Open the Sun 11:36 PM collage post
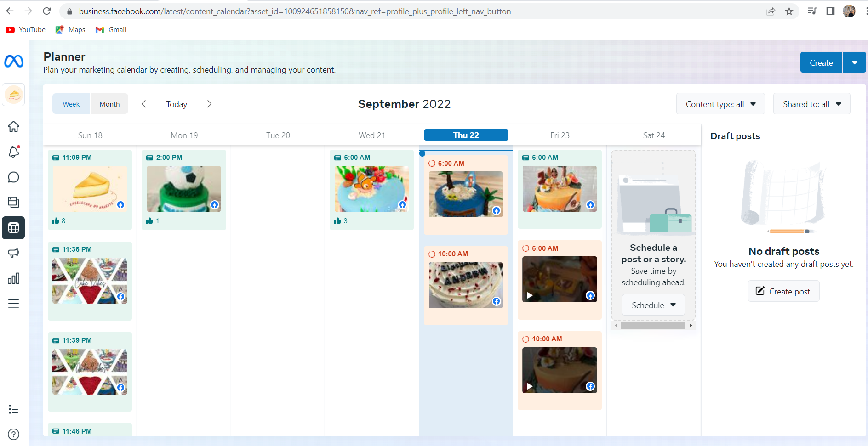Image resolution: width=868 pixels, height=446 pixels. click(90, 281)
